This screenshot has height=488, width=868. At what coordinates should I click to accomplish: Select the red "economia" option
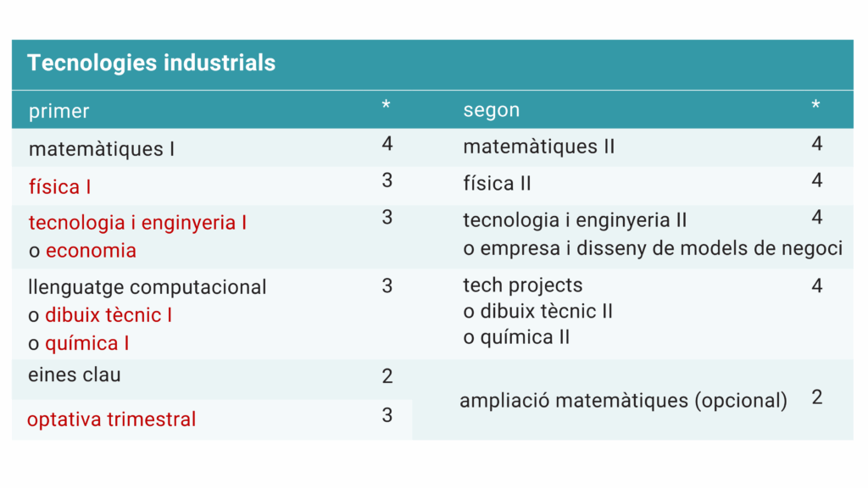91,251
